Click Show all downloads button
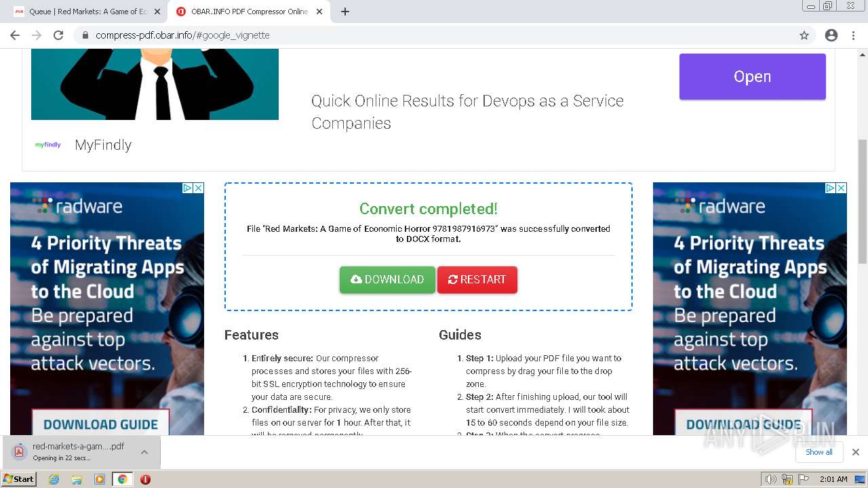The image size is (868, 488). point(819,452)
